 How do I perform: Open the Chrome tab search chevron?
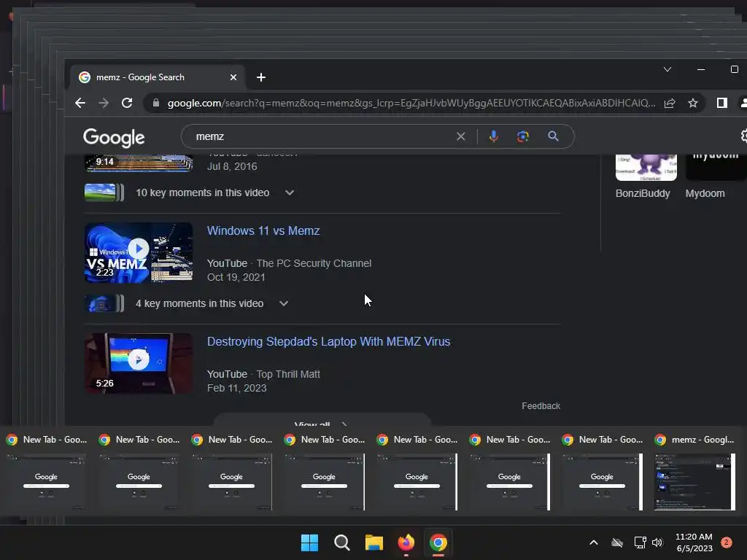click(x=667, y=69)
